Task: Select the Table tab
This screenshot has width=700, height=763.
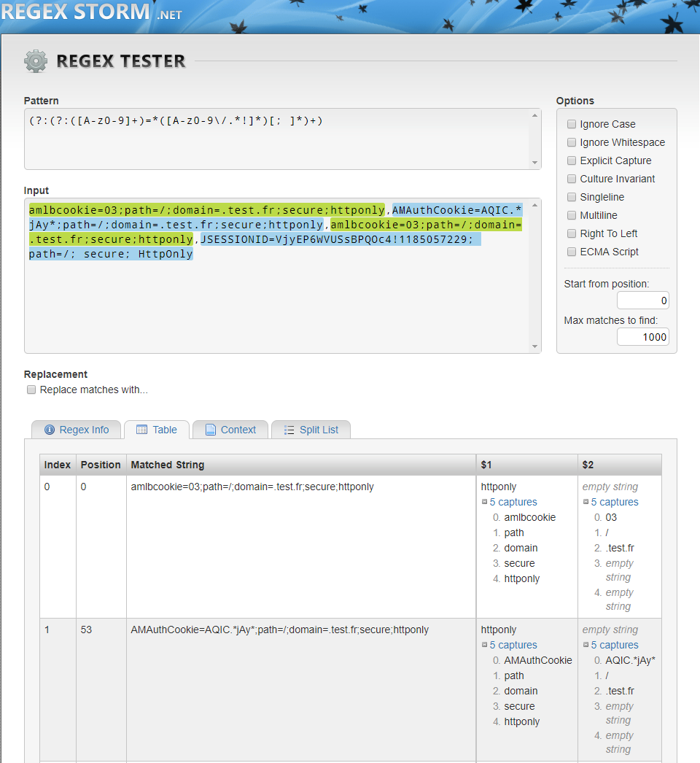Action: click(x=157, y=430)
